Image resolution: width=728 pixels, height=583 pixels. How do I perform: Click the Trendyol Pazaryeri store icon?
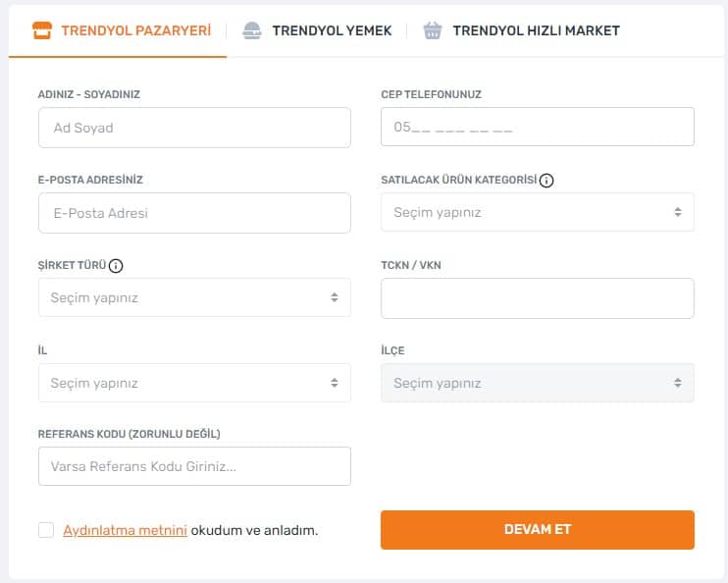point(41,30)
